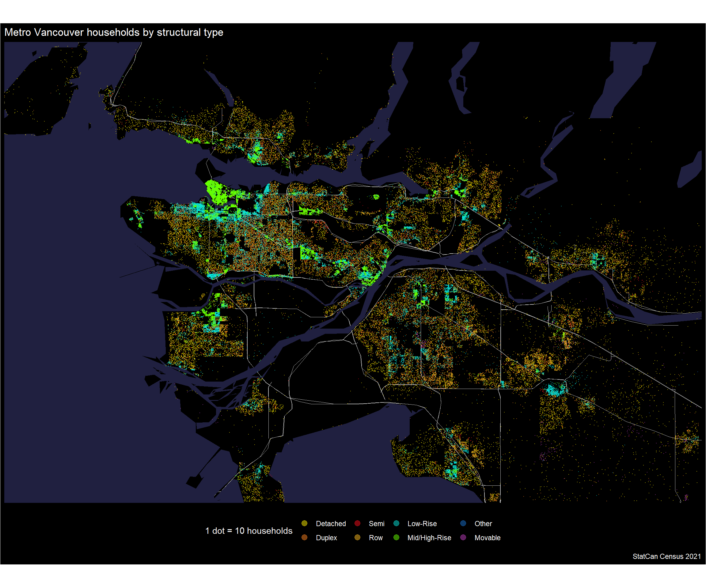The image size is (706, 588).
Task: Click the green Mid/High-Rise legend dot
Action: [396, 537]
